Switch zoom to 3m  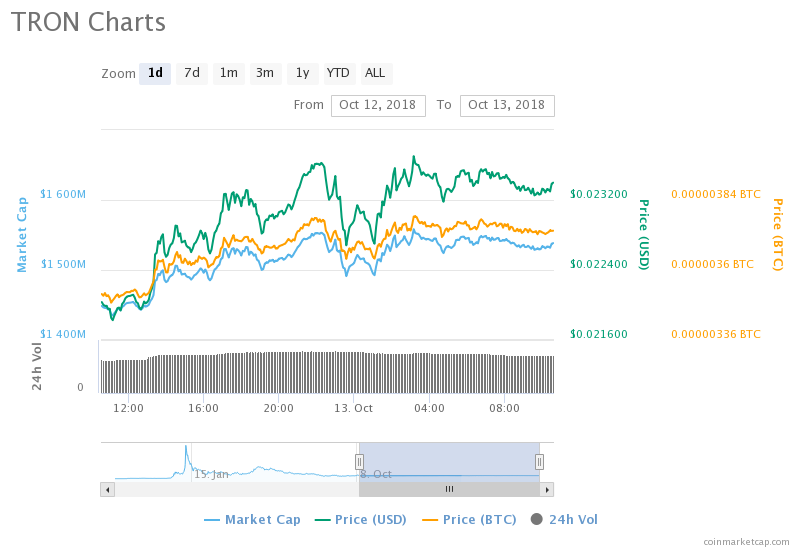point(265,73)
